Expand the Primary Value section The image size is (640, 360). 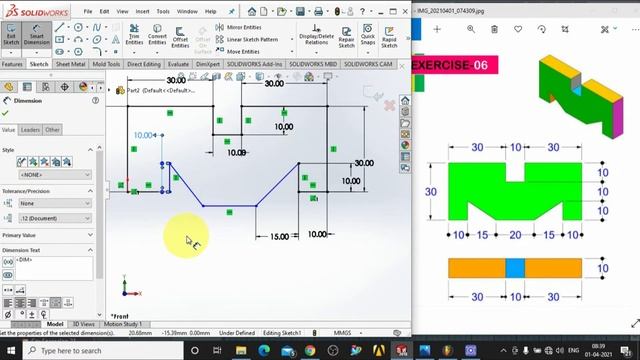coord(90,235)
